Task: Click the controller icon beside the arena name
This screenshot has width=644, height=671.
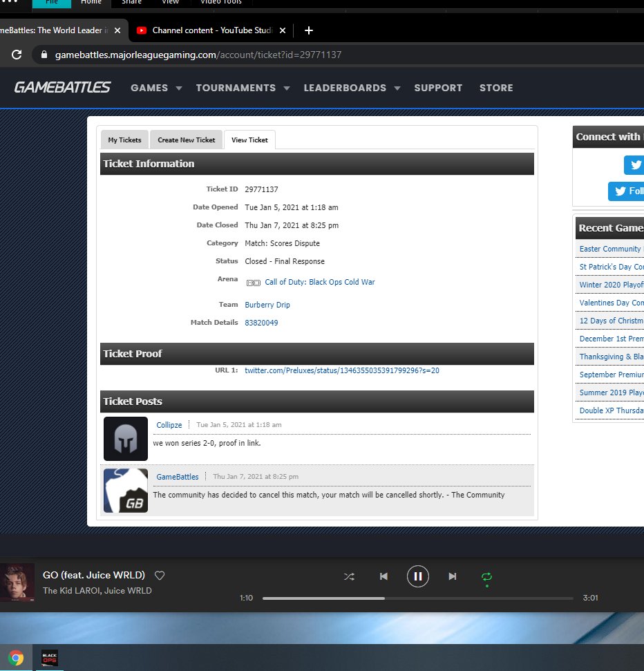Action: pyautogui.click(x=254, y=283)
